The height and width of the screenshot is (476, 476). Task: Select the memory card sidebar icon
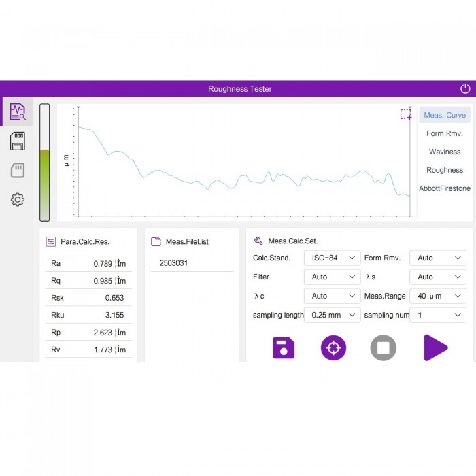pos(18,170)
